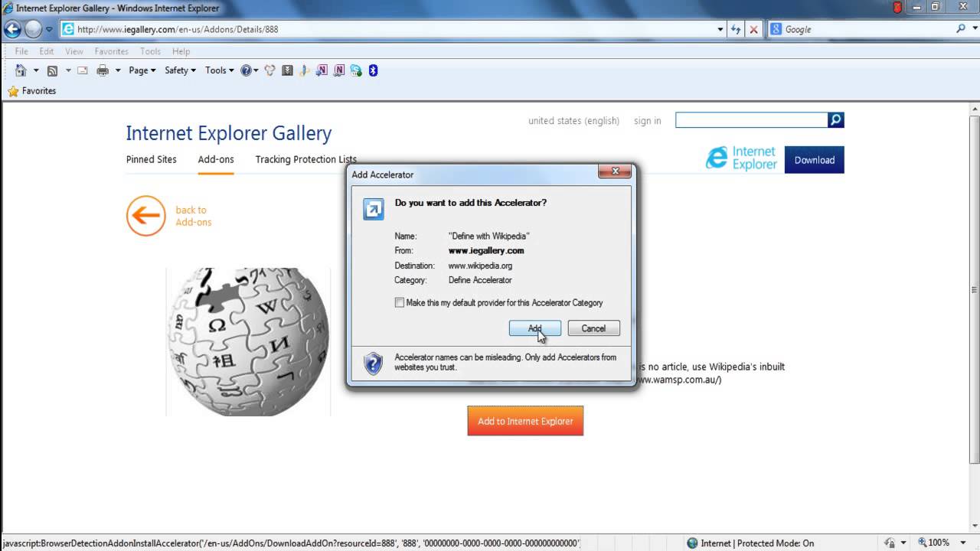Click the Bluetooth toolbar icon

(x=374, y=70)
